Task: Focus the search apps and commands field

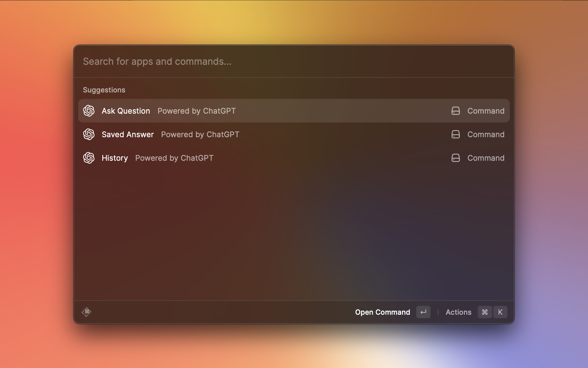Action: pos(294,61)
